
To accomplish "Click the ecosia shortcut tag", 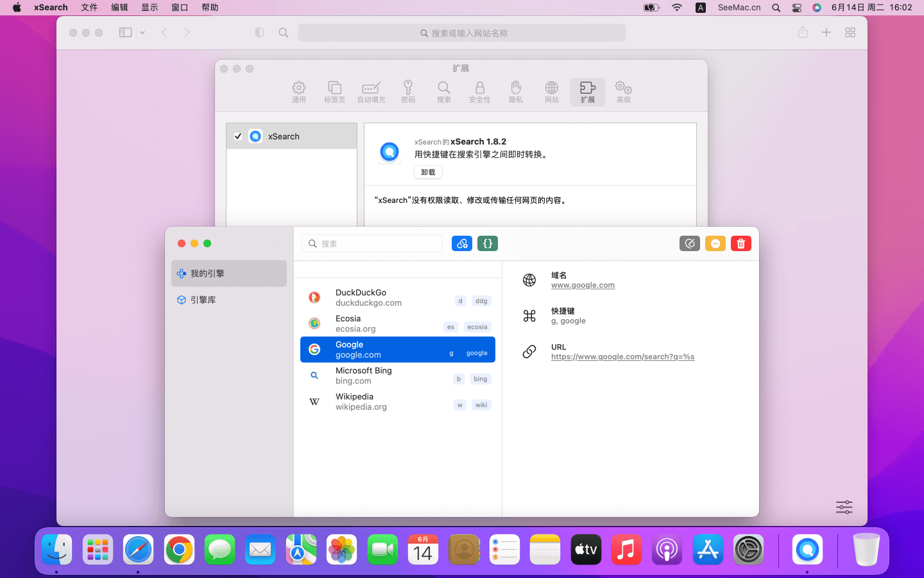I will 477,327.
